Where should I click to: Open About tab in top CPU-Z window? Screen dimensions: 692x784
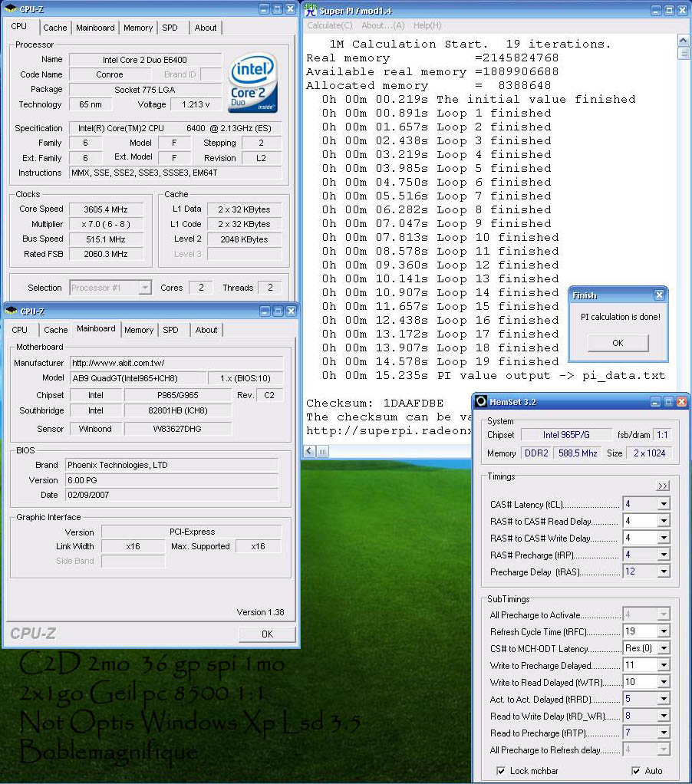click(206, 28)
